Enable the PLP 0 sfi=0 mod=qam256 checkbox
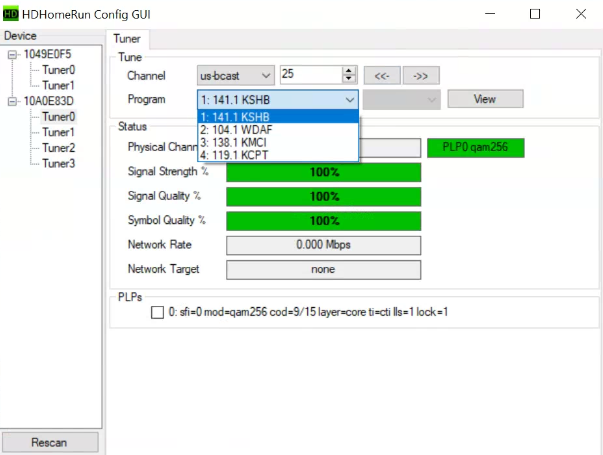Viewport: 603px width, 455px height. coord(157,312)
